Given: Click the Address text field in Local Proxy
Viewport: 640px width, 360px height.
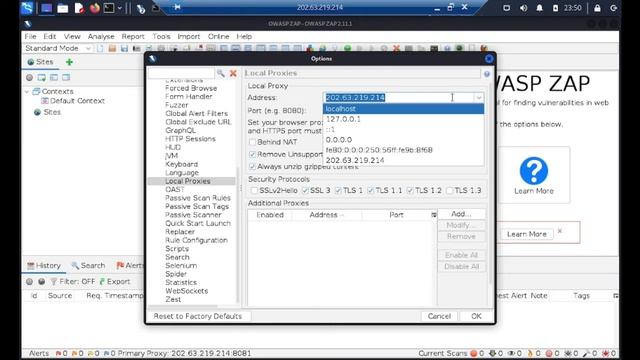Looking at the screenshot, I should coord(398,98).
